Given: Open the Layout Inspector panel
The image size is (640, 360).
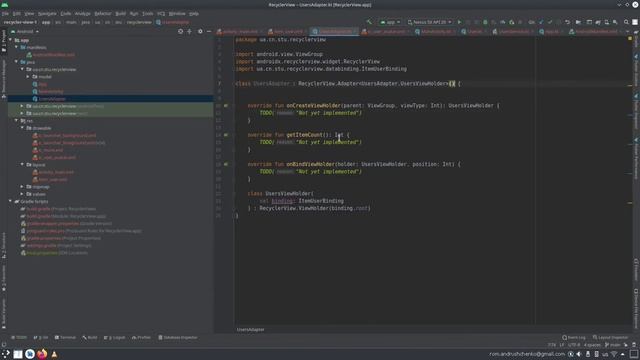Looking at the screenshot, I should coord(611,338).
